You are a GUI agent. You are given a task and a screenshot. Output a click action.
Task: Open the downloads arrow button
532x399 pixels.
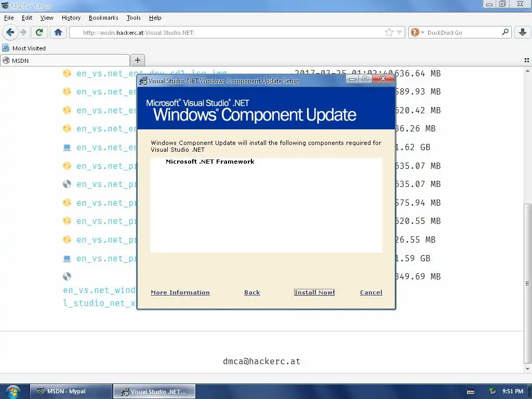coord(523,32)
